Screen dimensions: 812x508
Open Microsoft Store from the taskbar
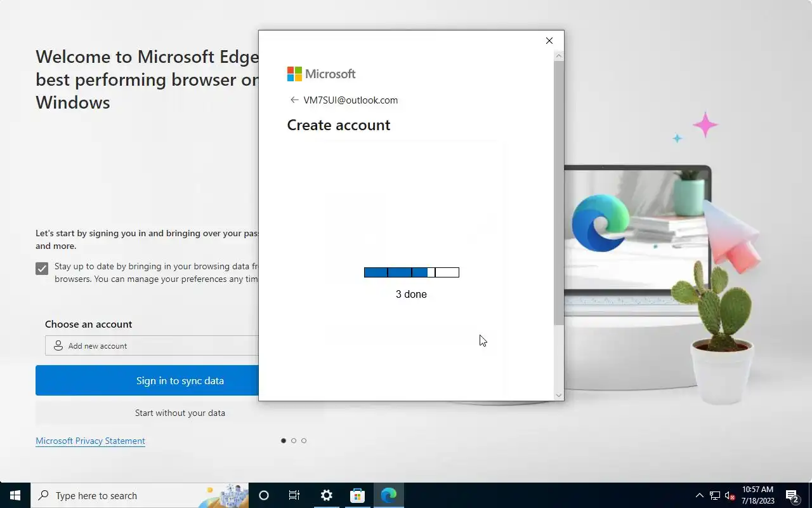tap(357, 495)
